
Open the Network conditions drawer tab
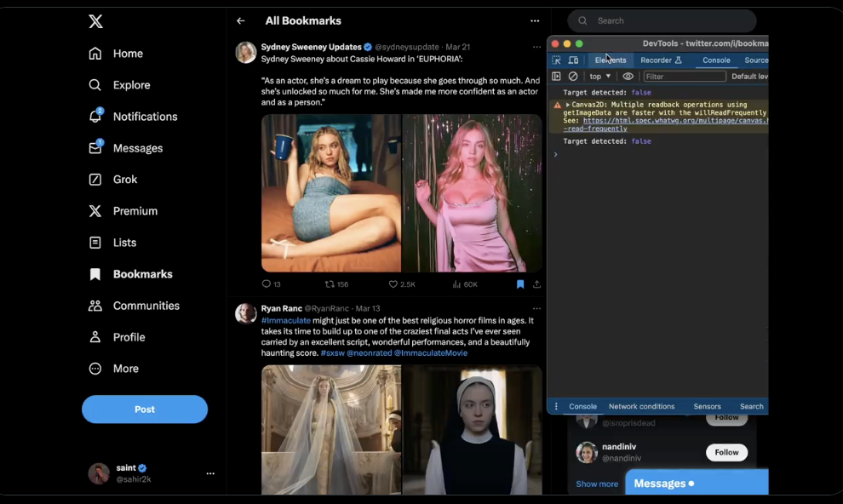pos(641,406)
